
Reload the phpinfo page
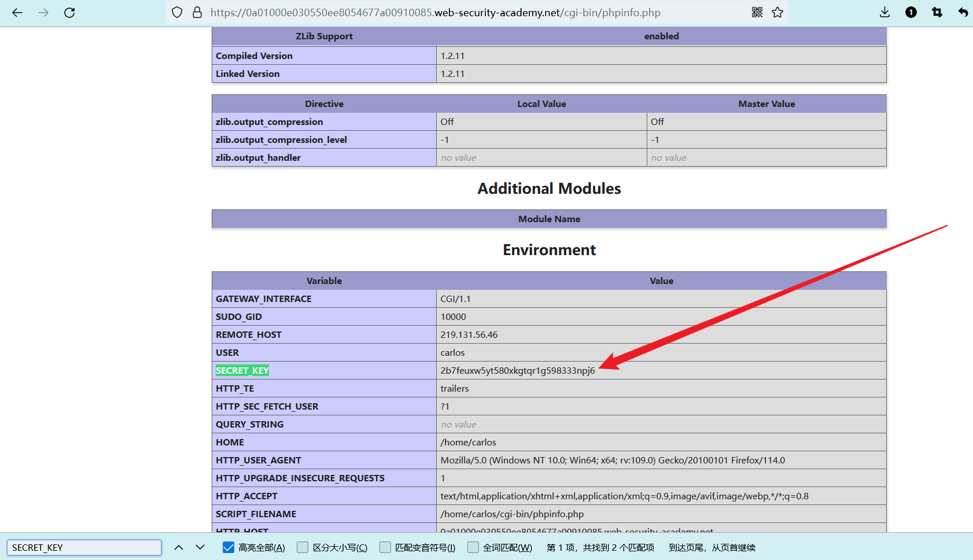(69, 13)
